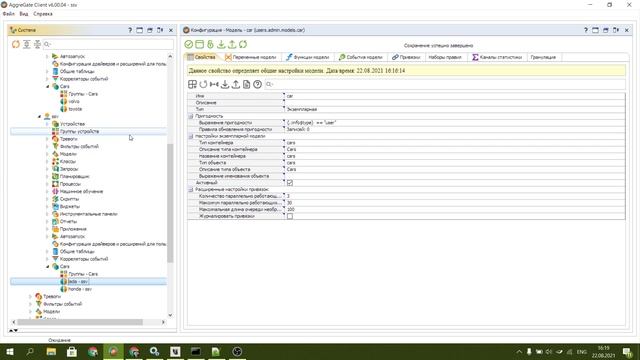Click the down arrow of tree vertical scrollbar
The height and width of the screenshot is (360, 640).
point(170,315)
